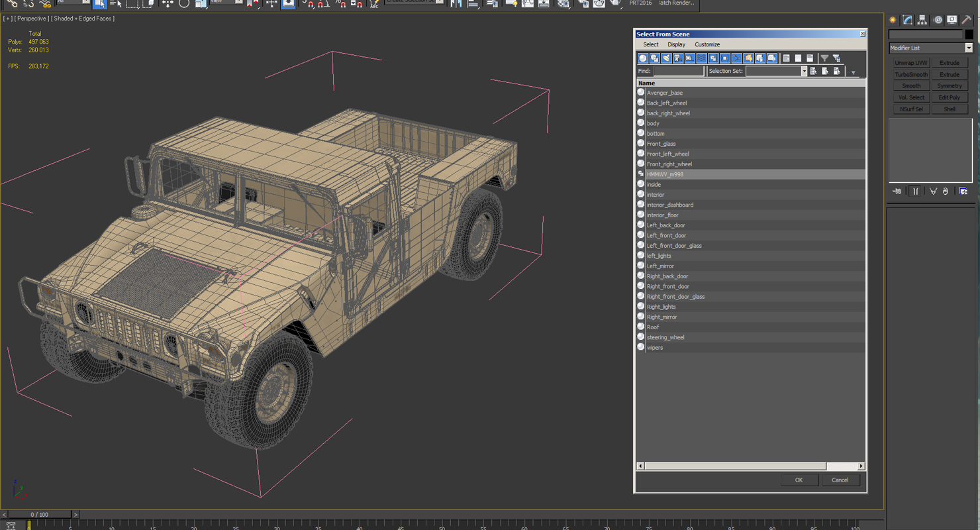
Task: Click the Pin Stack icon
Action: tap(897, 191)
